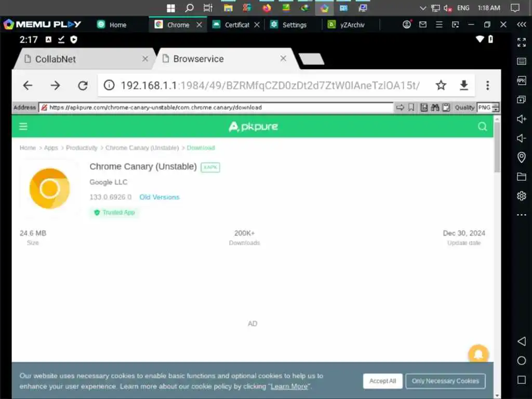532x399 pixels.
Task: Open the MEmu keymapping keyboard icon
Action: (x=522, y=61)
